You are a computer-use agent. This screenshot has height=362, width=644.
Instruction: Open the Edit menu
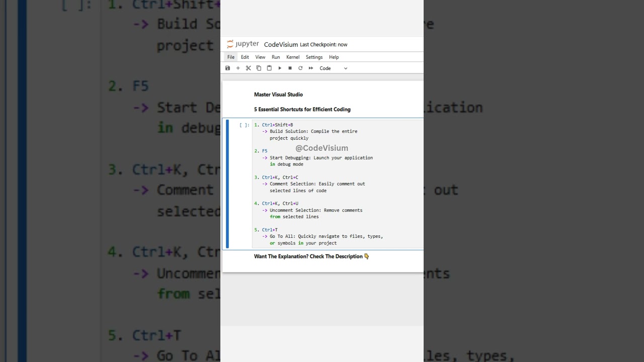pos(245,57)
